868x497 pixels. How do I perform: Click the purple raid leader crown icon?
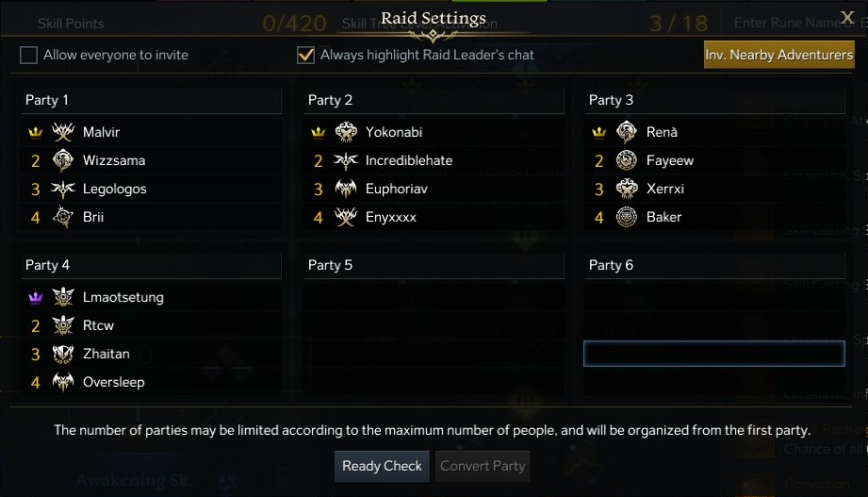tap(36, 297)
